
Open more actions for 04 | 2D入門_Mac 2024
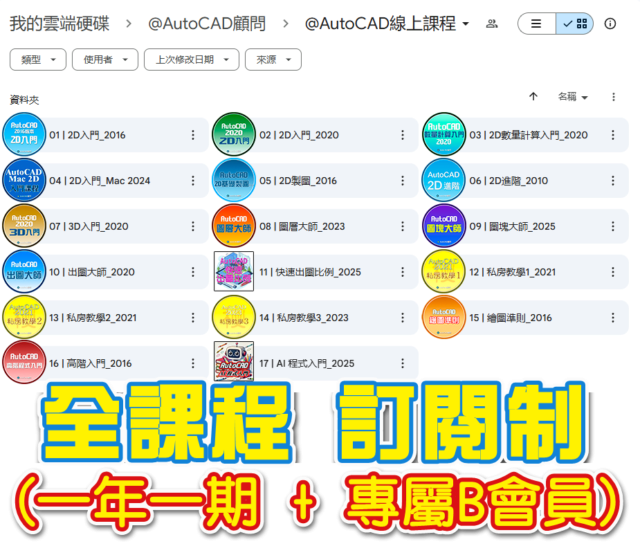tap(193, 181)
